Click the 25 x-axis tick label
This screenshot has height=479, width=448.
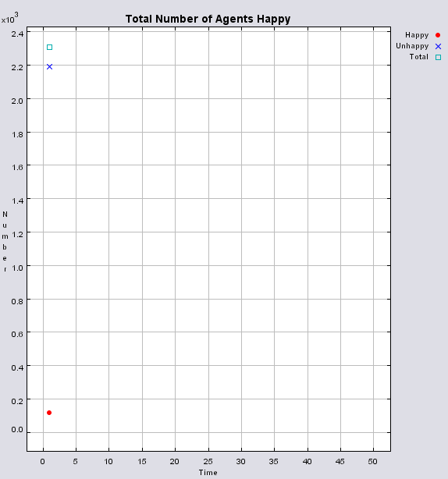(x=208, y=461)
